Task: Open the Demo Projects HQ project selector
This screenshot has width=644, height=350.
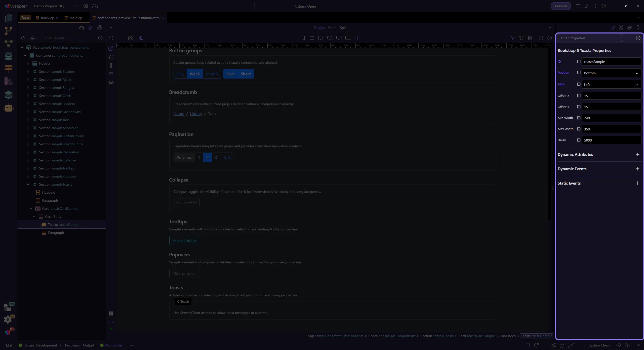Action: click(x=56, y=6)
